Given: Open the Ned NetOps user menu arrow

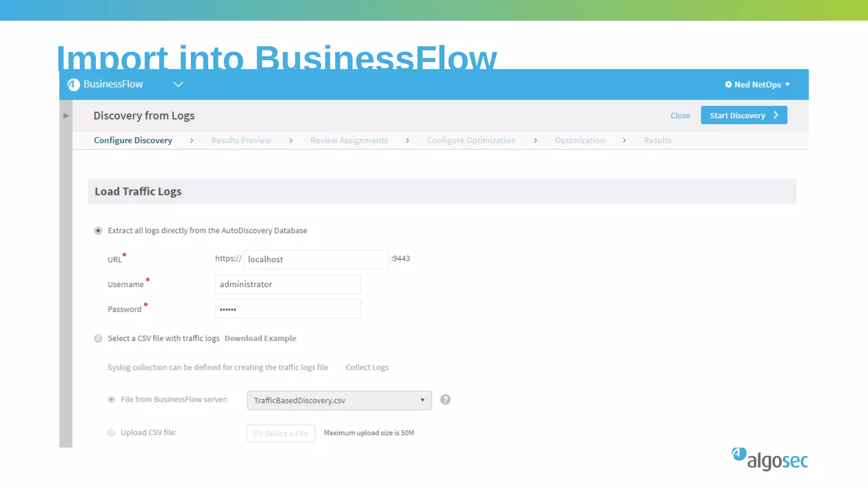Looking at the screenshot, I should click(787, 84).
